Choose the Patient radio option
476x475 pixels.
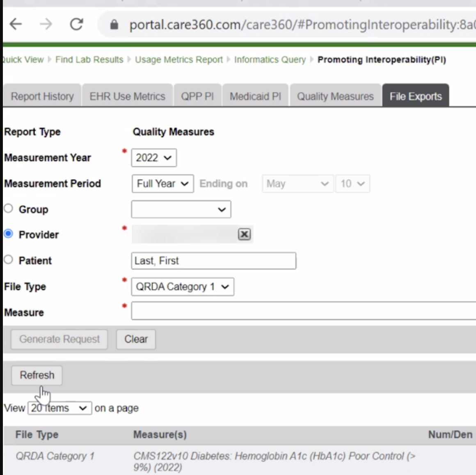pyautogui.click(x=9, y=260)
